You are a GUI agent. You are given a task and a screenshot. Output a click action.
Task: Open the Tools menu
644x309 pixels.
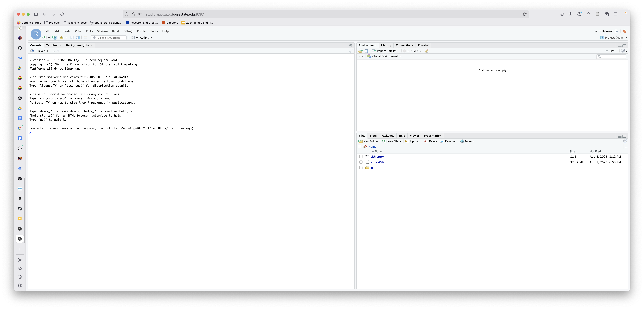point(154,31)
